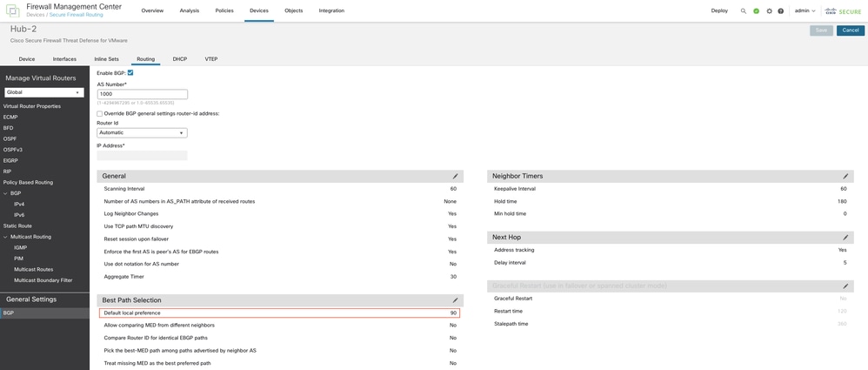Select IGMP under Multicast Routing
868x370 pixels.
[x=21, y=247]
